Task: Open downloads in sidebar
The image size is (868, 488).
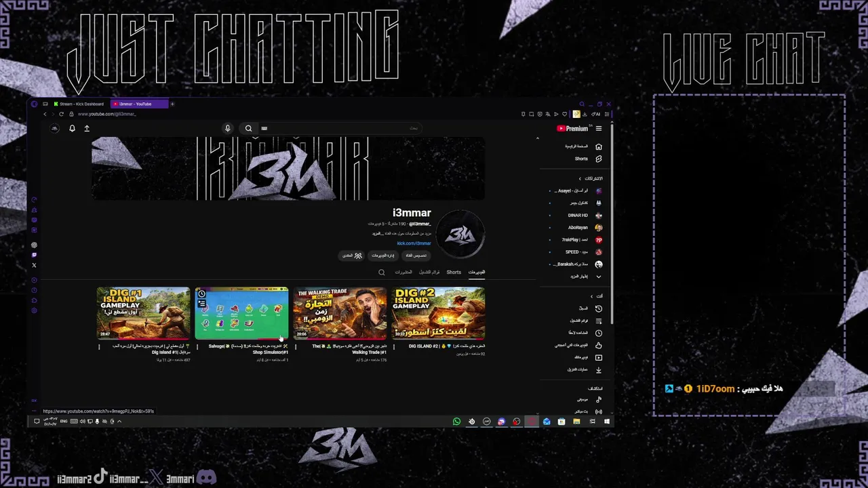Action: pos(599,369)
